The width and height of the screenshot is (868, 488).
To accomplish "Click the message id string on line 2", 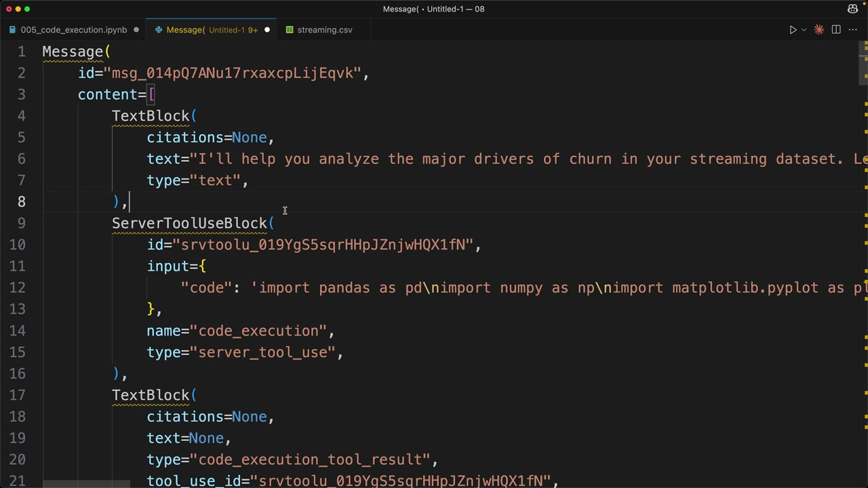I will [x=232, y=73].
